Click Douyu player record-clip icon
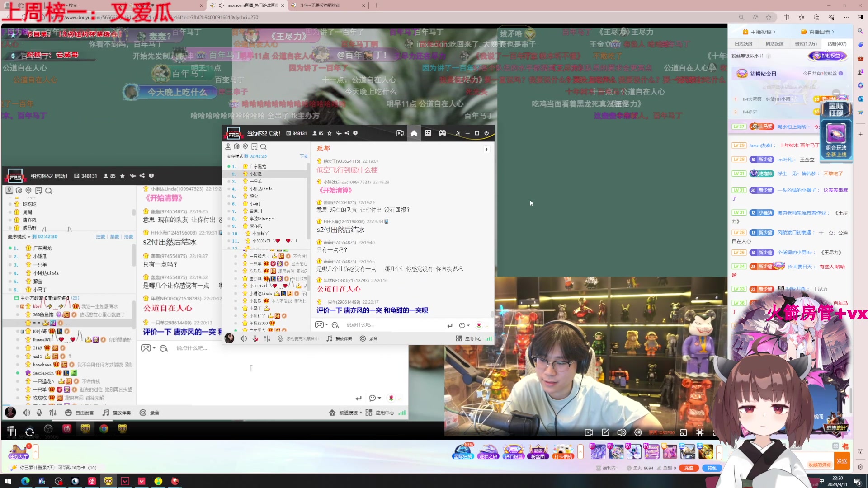Viewport: 868px width, 488px height. pos(589,432)
